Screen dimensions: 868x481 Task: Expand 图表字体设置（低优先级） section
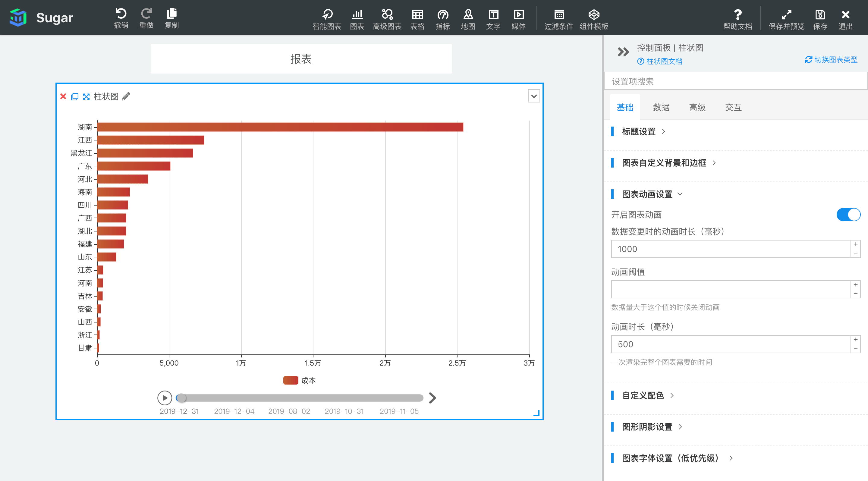tap(677, 458)
